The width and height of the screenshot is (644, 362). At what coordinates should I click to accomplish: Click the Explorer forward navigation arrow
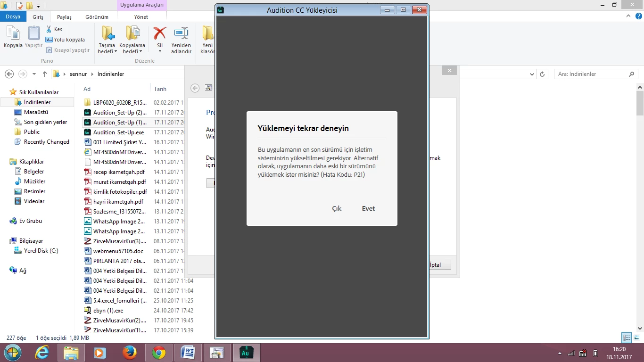(23, 74)
